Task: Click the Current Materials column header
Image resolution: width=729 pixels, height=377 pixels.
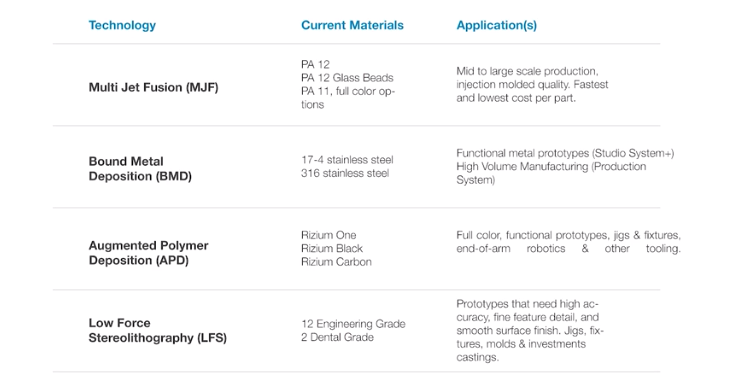Action: [x=352, y=25]
